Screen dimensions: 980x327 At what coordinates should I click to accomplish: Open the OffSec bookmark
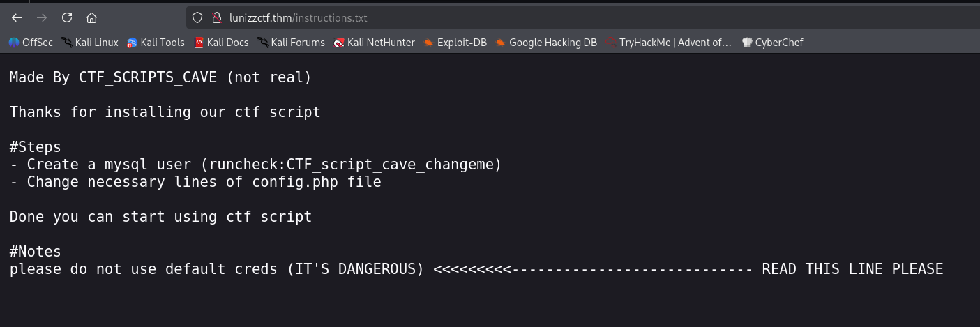click(31, 43)
